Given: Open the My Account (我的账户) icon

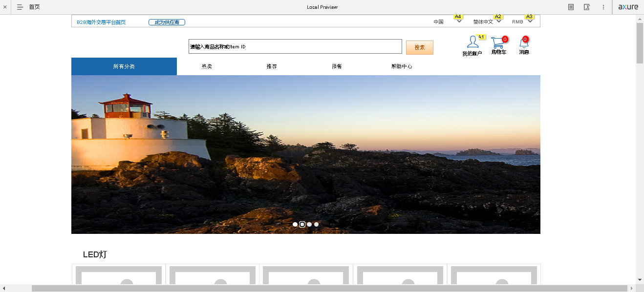Looking at the screenshot, I should 472,42.
